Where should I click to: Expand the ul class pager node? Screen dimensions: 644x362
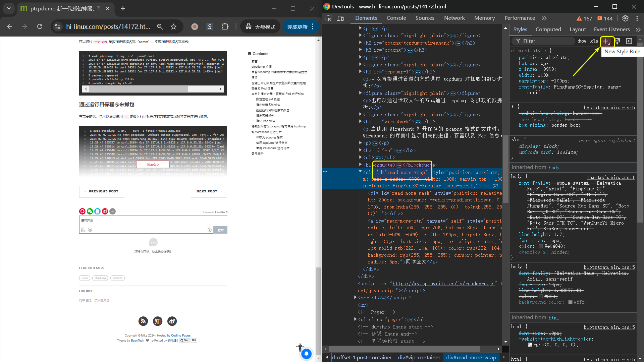pos(355,319)
